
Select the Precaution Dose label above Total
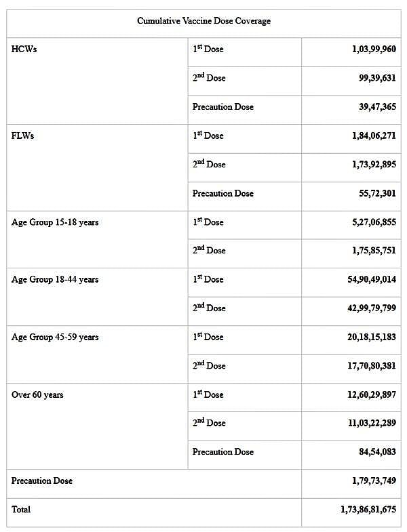click(42, 480)
